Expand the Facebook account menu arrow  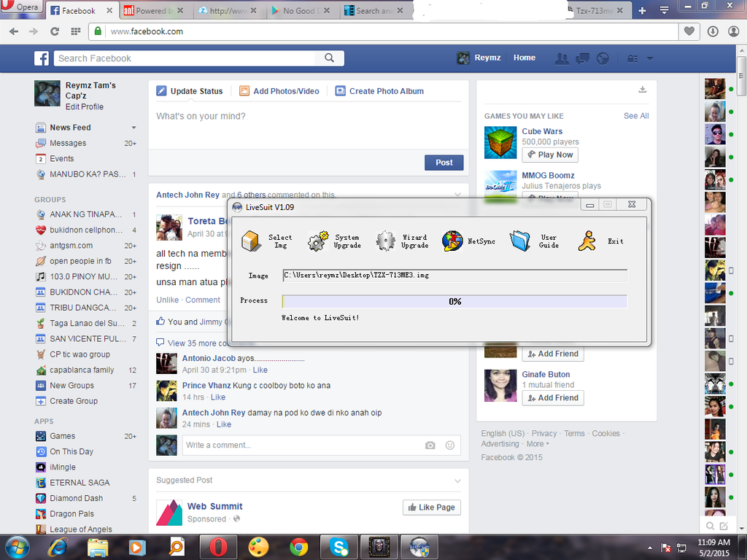(x=650, y=58)
